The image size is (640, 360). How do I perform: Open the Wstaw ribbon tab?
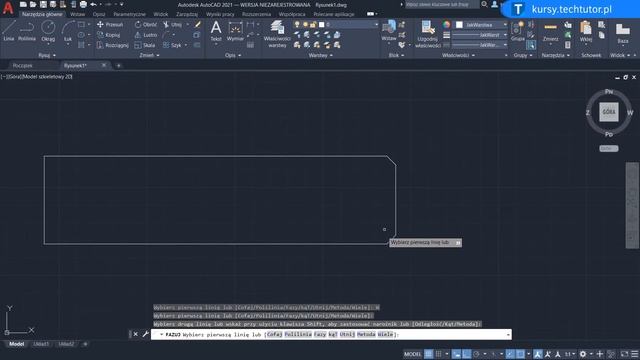pos(78,14)
